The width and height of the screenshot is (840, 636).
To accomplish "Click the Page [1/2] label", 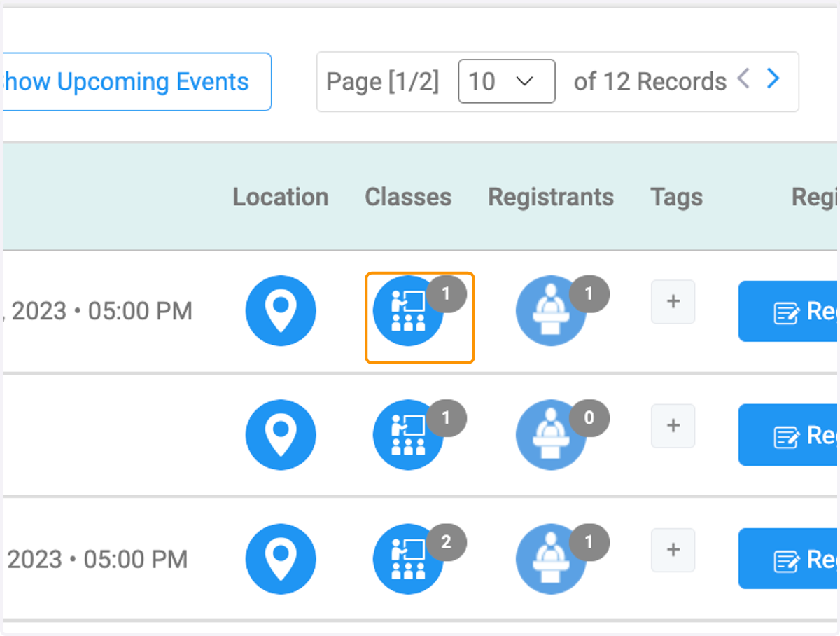I will coord(383,82).
